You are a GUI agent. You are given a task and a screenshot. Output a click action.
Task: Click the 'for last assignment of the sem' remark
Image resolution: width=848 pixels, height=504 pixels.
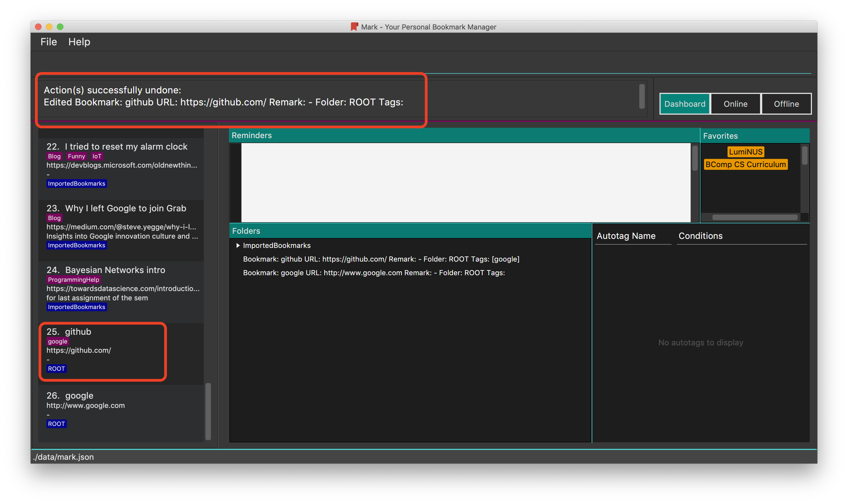click(x=97, y=298)
